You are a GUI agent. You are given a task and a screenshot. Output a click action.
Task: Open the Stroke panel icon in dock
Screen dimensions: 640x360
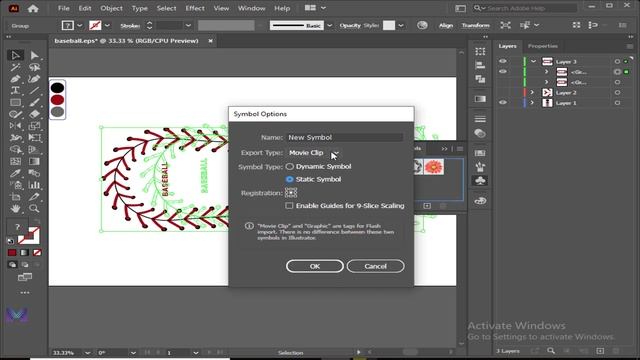(480, 119)
